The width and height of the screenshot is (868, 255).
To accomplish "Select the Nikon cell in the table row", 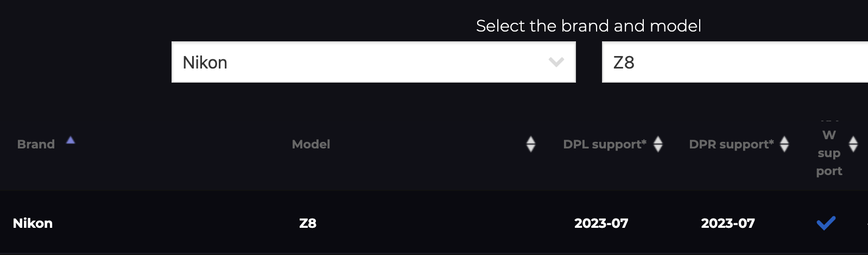I will [33, 223].
